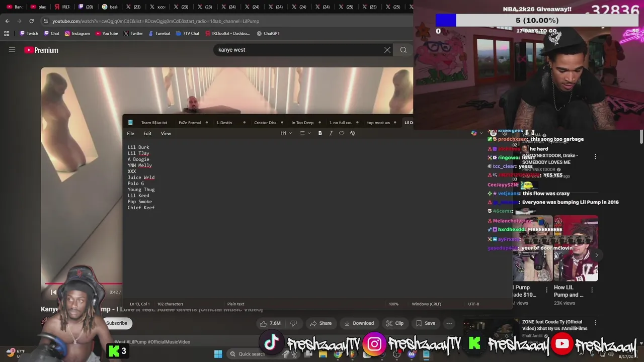Click Windows (CRLF) line ending in status bar

[426, 304]
